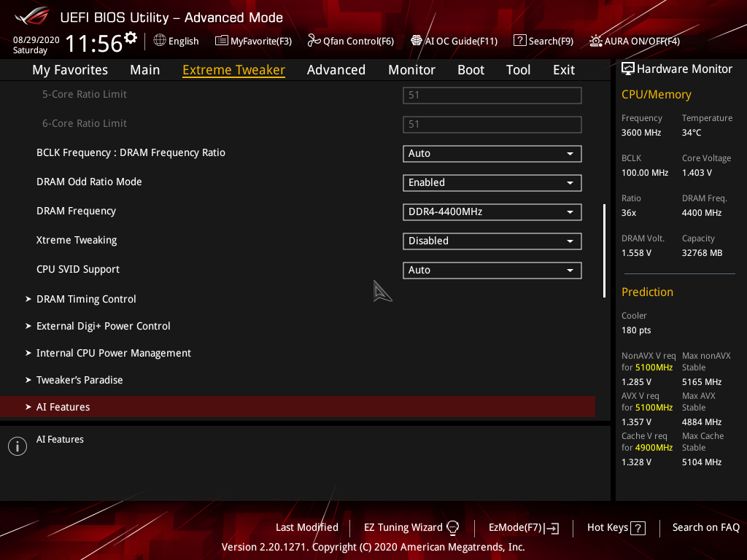This screenshot has width=747, height=560.
Task: Open the Xtreme Tweaking dropdown
Action: point(492,241)
